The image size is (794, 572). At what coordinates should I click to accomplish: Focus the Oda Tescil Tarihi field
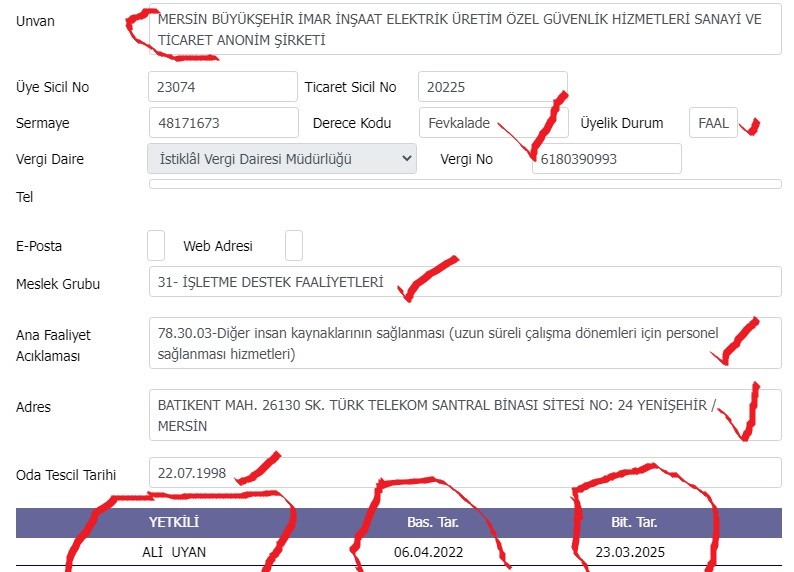tap(465, 473)
